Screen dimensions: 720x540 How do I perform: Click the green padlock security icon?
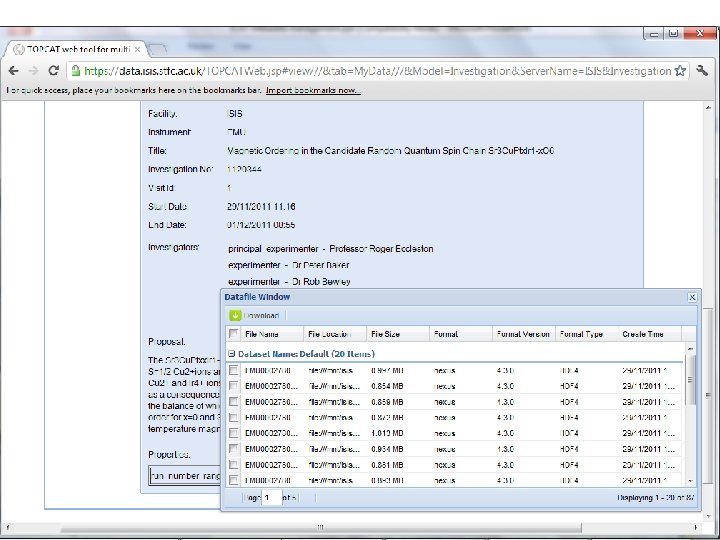(76, 71)
